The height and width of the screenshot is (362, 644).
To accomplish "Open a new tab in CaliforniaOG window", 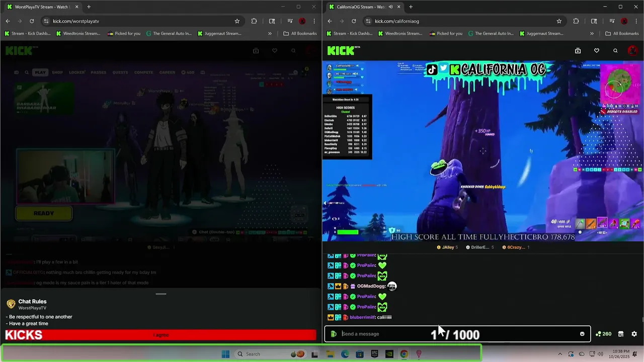I will pos(411,7).
